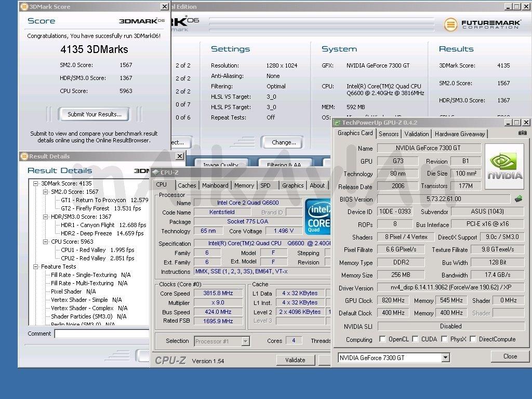Select GT2 - Firefly Forest result row

click(x=101, y=208)
